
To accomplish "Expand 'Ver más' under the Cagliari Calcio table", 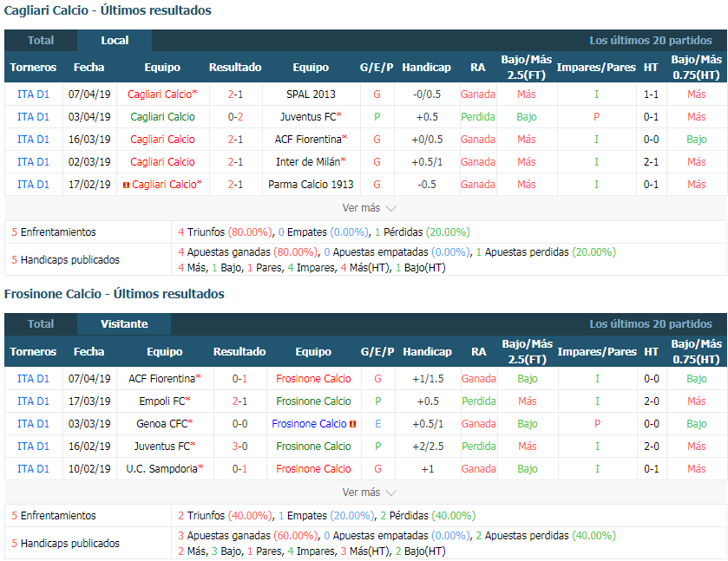I will [369, 208].
